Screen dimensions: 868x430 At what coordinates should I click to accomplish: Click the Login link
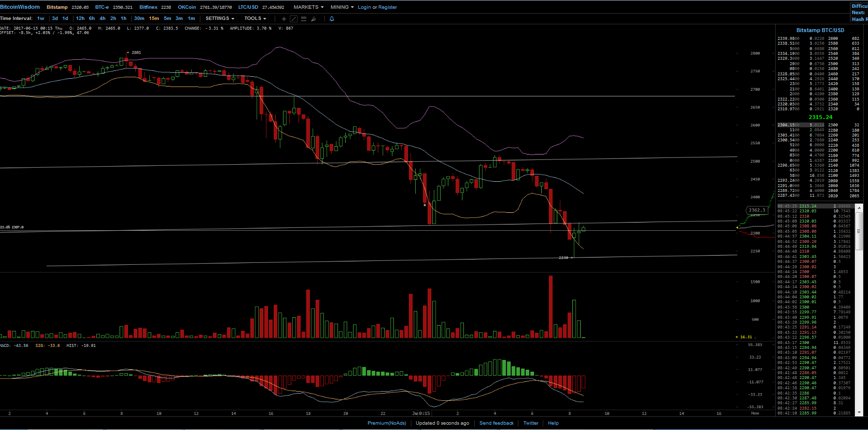click(364, 7)
